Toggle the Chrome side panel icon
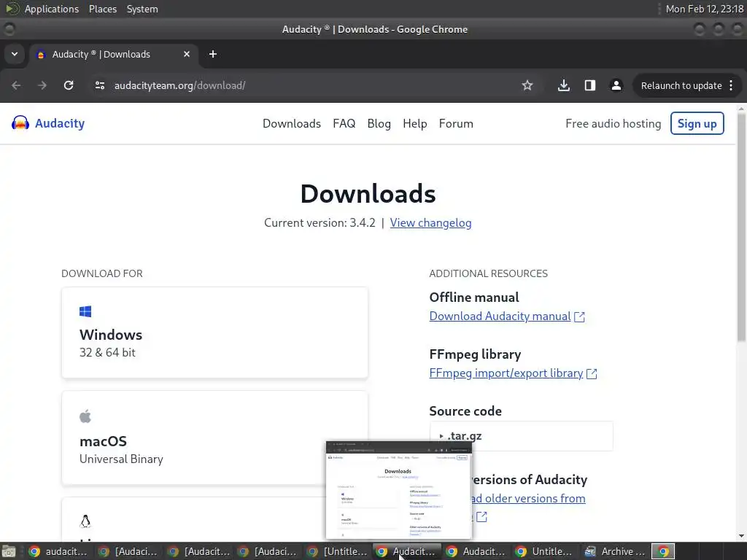The width and height of the screenshot is (747, 560). click(589, 85)
